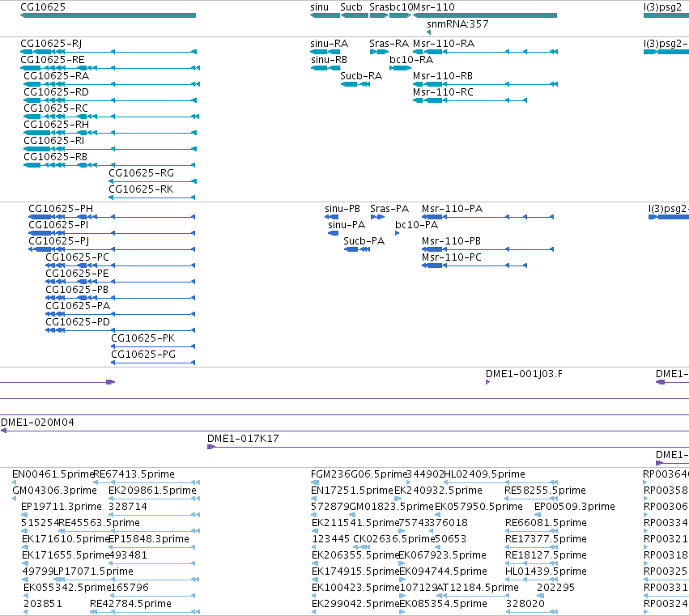Click the sinu-PB protein label
689x616 pixels.
[342, 209]
